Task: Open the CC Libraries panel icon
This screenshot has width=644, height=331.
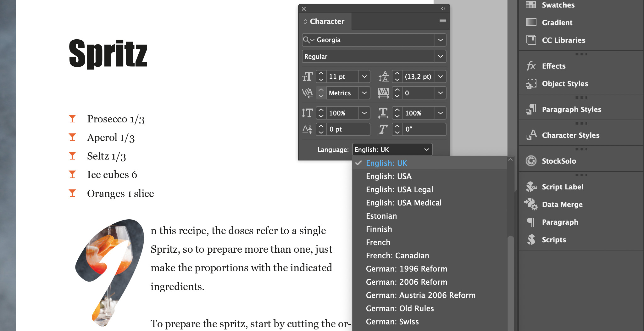Action: [x=531, y=40]
